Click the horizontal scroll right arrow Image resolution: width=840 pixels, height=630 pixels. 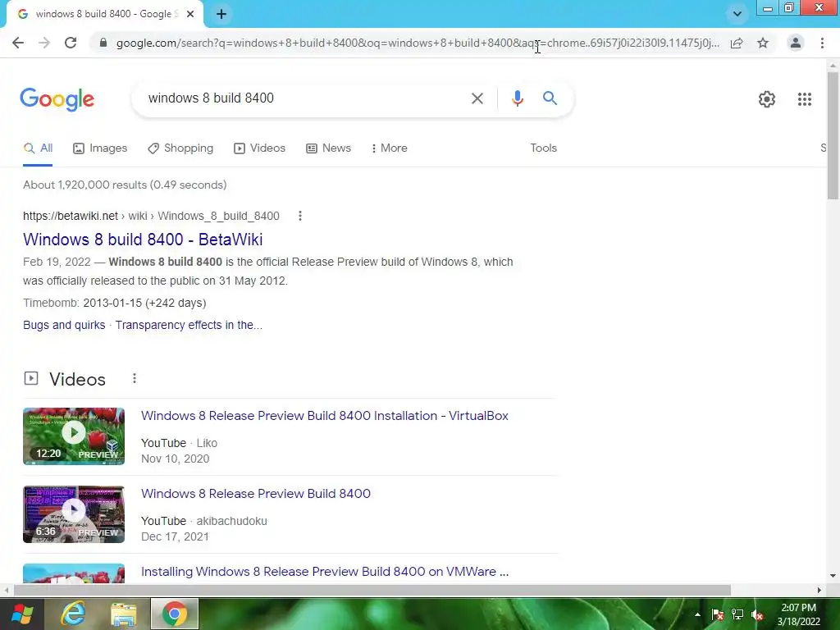[819, 591]
